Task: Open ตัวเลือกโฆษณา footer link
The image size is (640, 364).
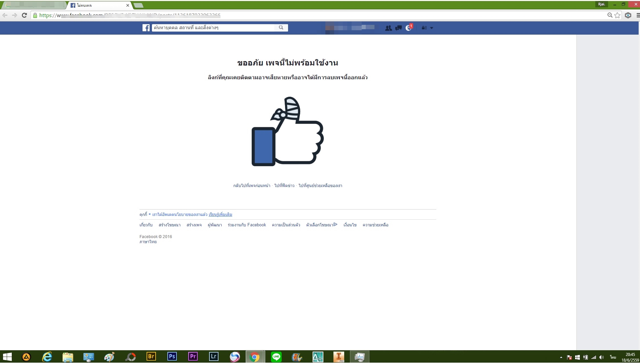Action: coord(322,225)
